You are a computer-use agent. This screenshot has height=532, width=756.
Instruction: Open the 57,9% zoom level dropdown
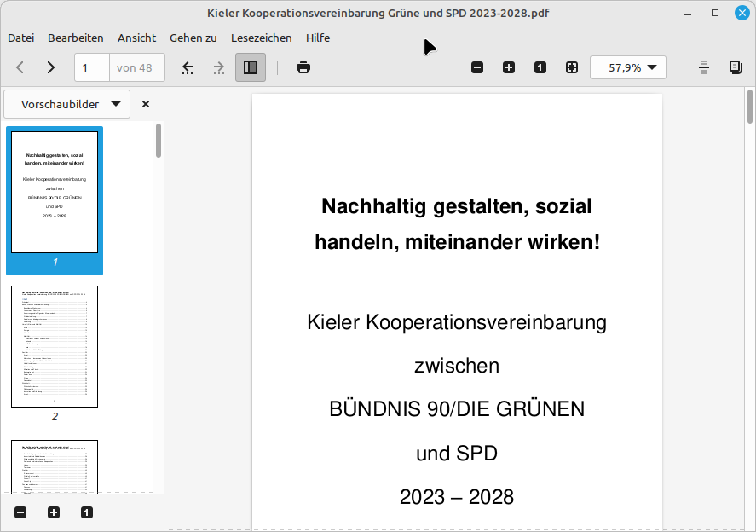pos(628,67)
